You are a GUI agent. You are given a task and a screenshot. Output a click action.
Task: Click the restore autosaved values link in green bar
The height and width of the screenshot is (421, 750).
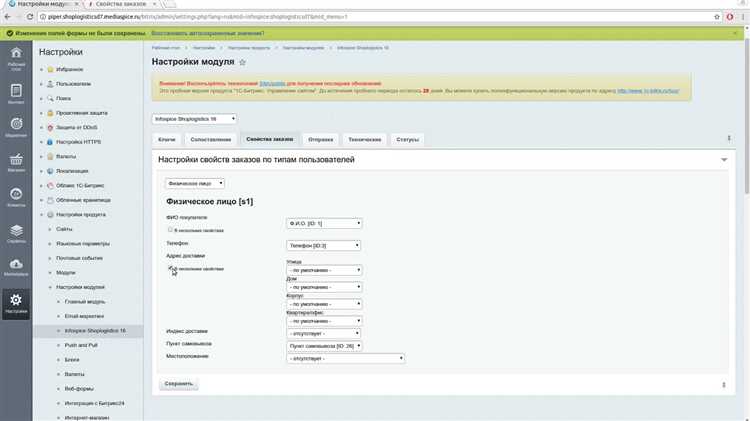click(208, 33)
